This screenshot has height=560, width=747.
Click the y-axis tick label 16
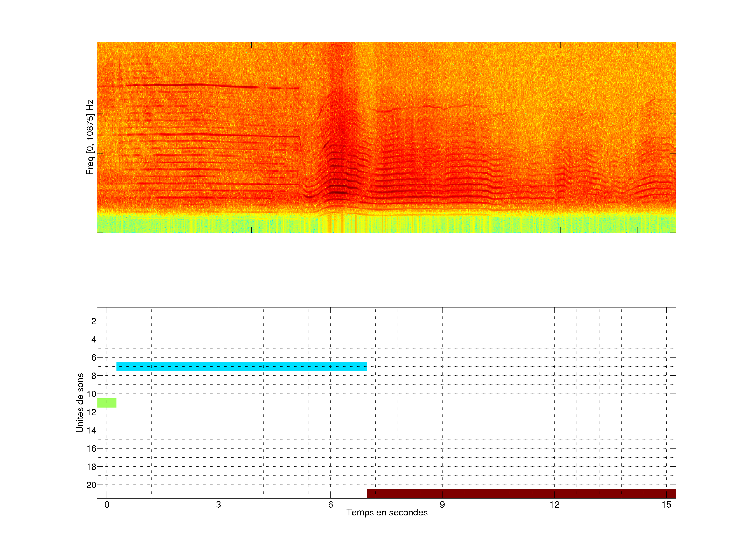tap(91, 449)
